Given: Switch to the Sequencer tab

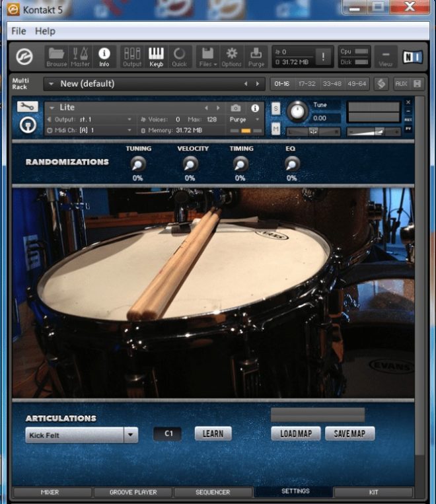Looking at the screenshot, I should point(213,492).
